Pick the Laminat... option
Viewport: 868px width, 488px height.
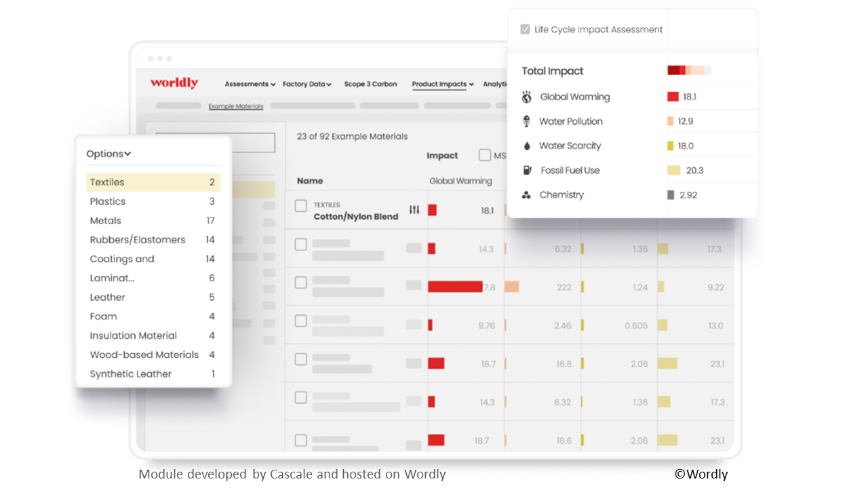(x=153, y=278)
